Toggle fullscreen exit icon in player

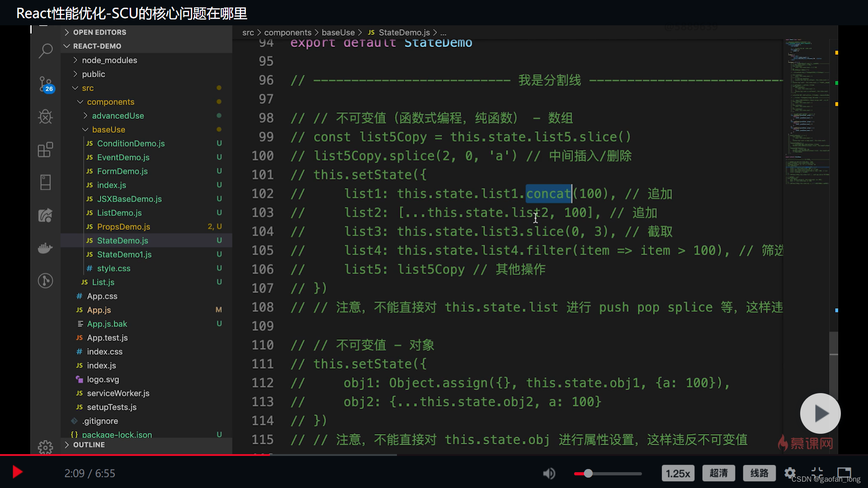pyautogui.click(x=817, y=472)
